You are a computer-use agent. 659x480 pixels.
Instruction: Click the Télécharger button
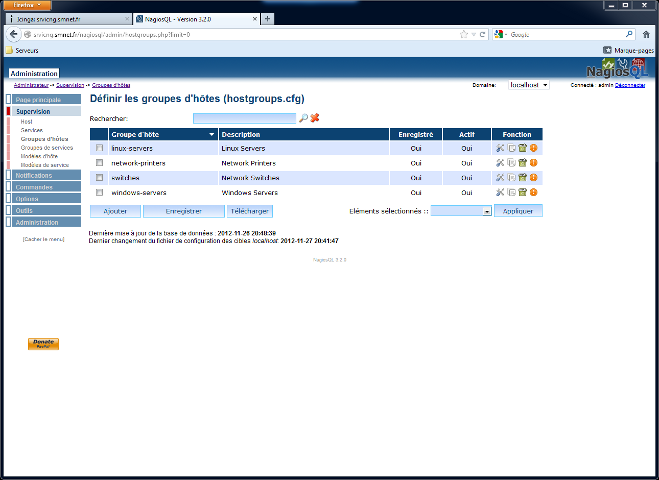pos(250,211)
